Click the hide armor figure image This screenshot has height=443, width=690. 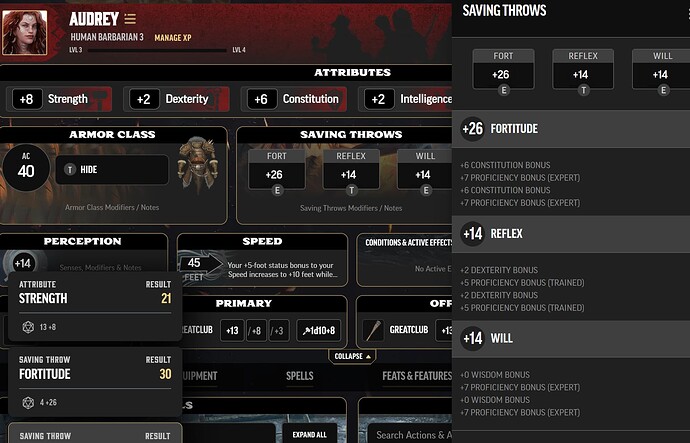pos(198,165)
